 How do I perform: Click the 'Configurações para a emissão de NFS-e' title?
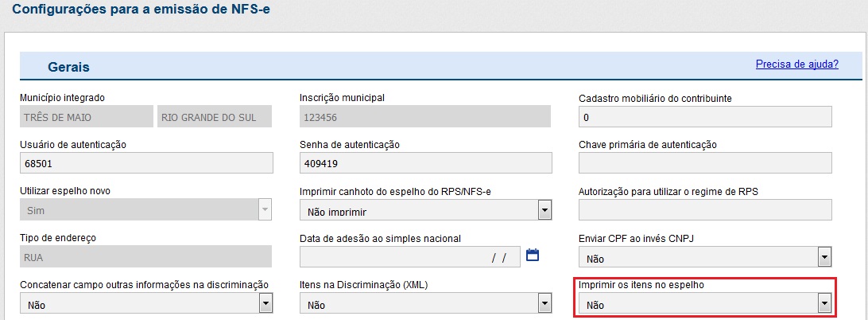tap(141, 12)
